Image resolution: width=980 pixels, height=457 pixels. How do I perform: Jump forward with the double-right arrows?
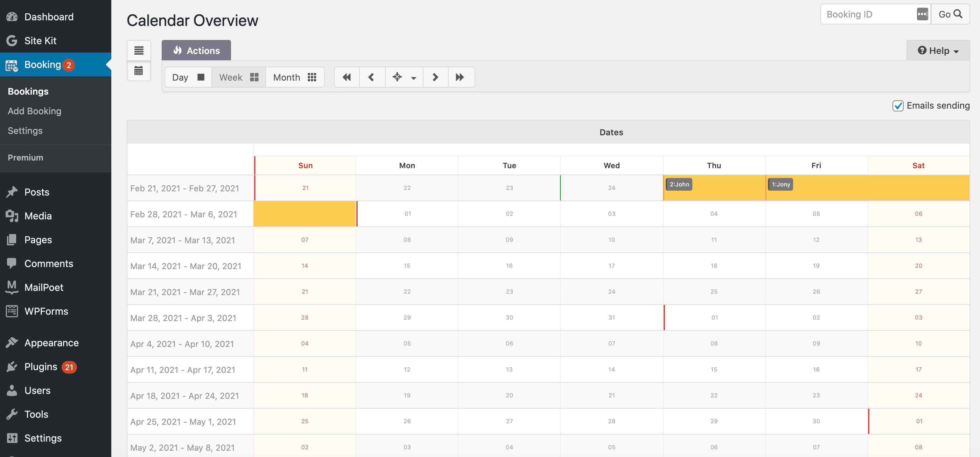460,77
